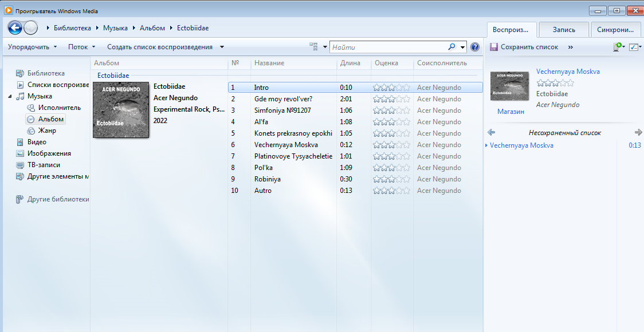644x332 pixels.
Task: Collapse the Музыка tree node
Action: pyautogui.click(x=10, y=96)
